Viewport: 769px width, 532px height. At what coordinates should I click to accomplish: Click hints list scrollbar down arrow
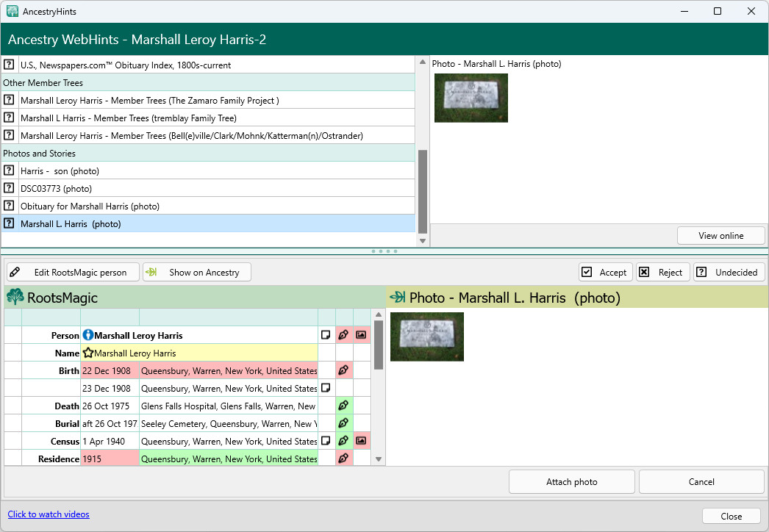[x=422, y=241]
